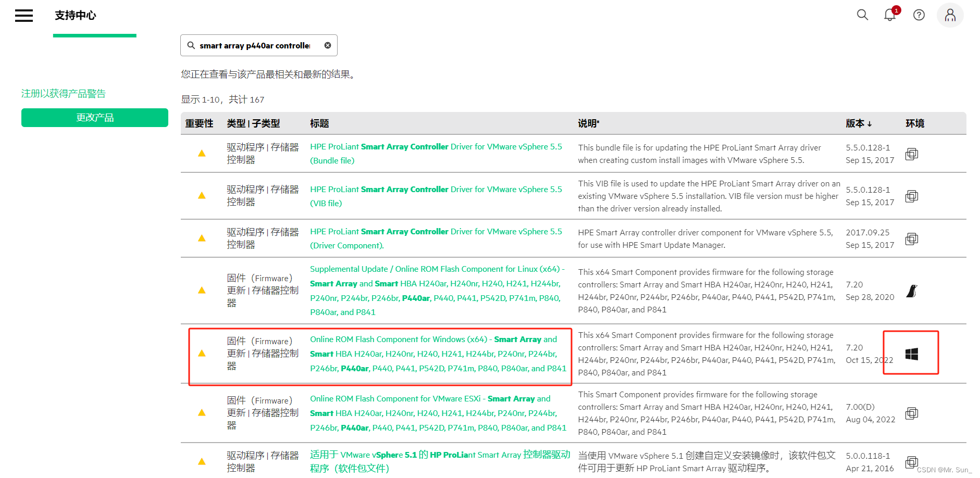Click warning triangle in Windows x64 row
The height and width of the screenshot is (478, 980).
[x=202, y=354]
